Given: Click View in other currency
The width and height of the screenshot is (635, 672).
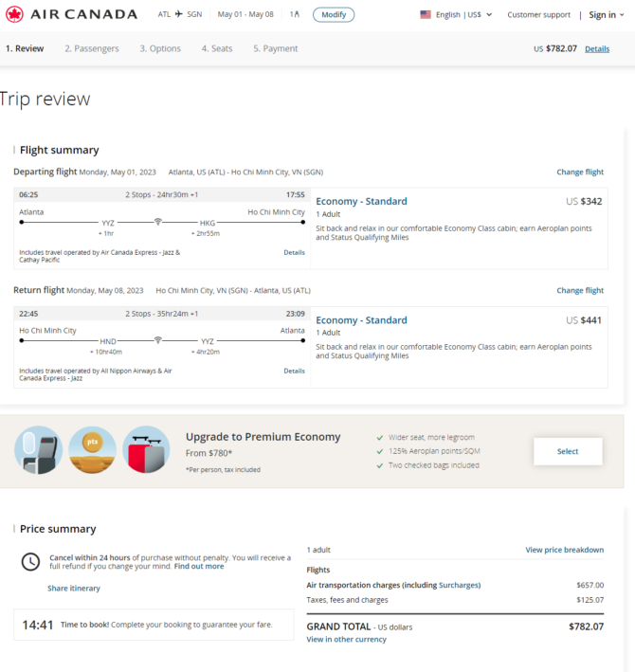Looking at the screenshot, I should 346,639.
